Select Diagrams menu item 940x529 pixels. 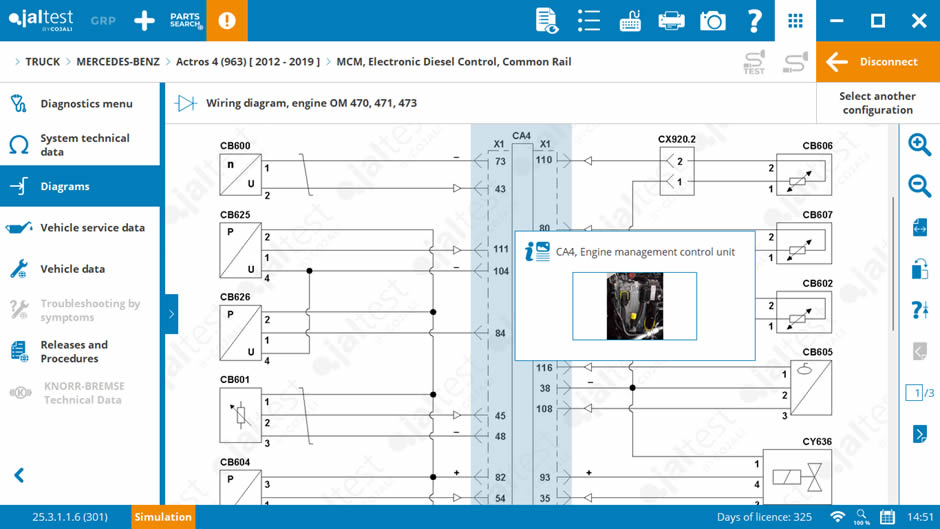(80, 186)
